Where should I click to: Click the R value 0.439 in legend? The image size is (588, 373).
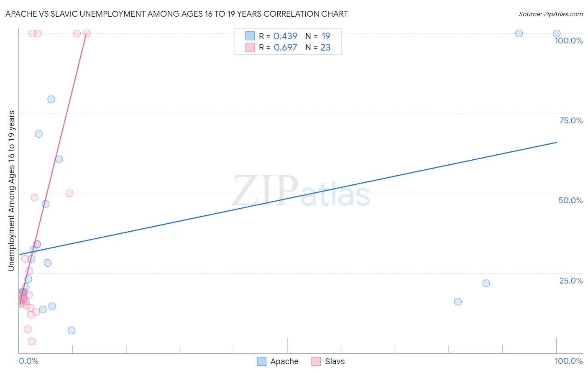[285, 36]
